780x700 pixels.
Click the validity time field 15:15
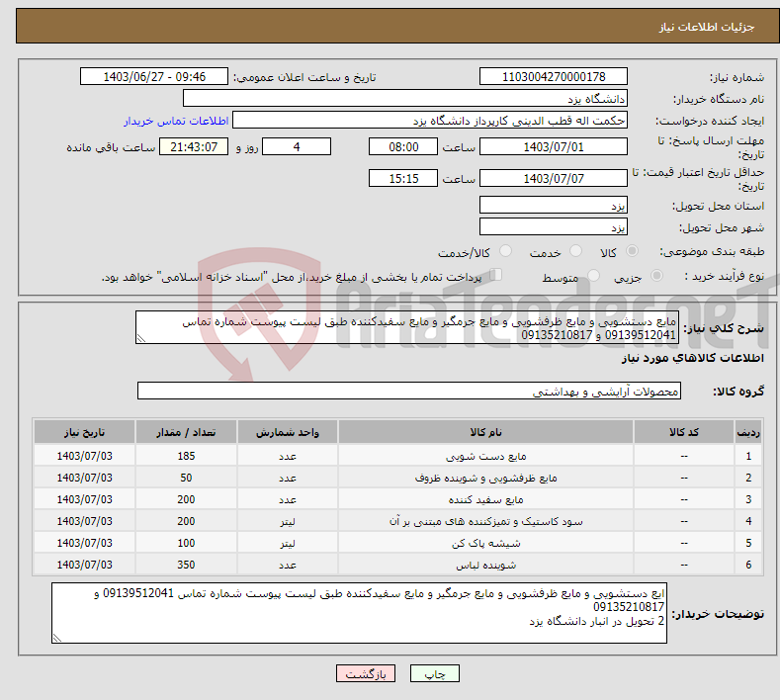click(x=403, y=178)
